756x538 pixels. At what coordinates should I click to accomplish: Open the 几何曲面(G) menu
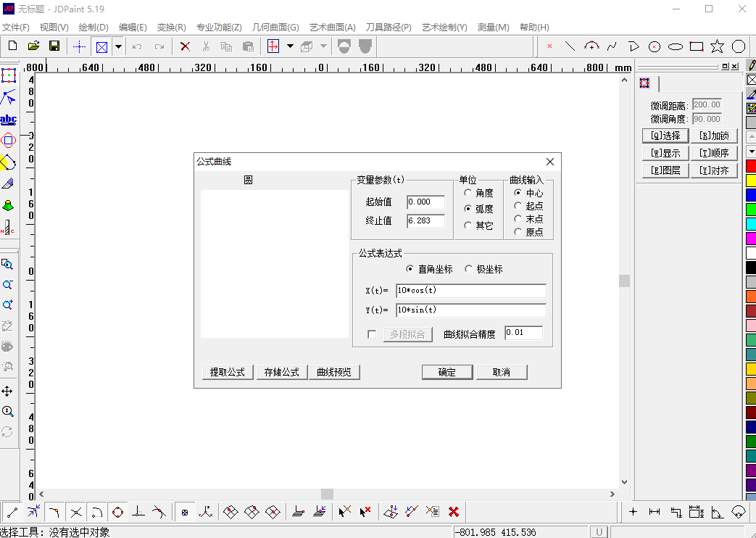point(275,28)
